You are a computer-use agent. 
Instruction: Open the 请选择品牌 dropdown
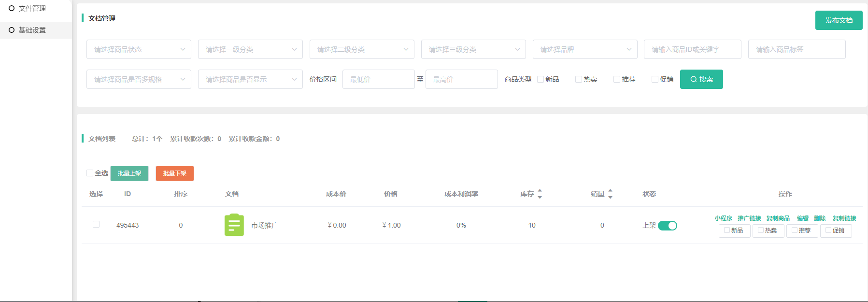click(584, 49)
